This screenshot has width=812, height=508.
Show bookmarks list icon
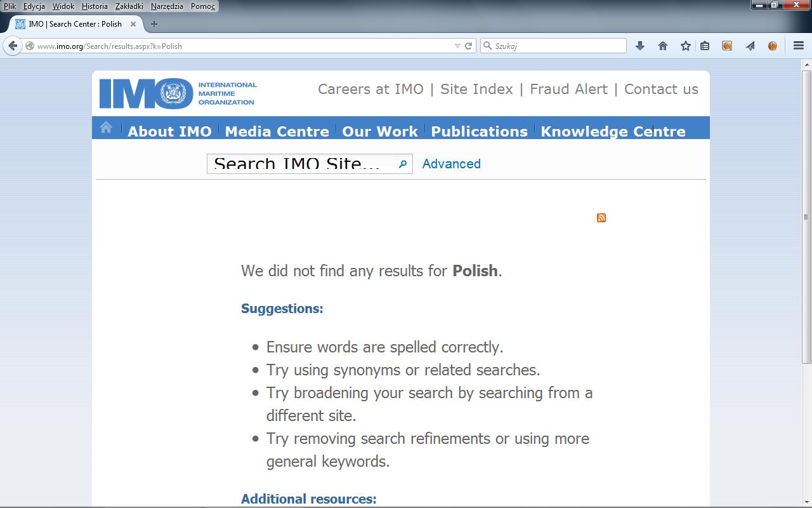[x=705, y=46]
